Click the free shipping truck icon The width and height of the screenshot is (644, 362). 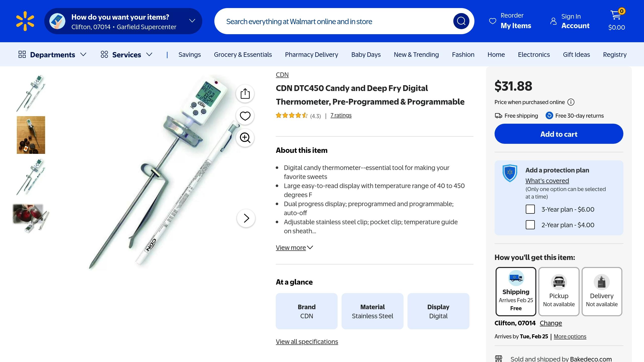(498, 116)
